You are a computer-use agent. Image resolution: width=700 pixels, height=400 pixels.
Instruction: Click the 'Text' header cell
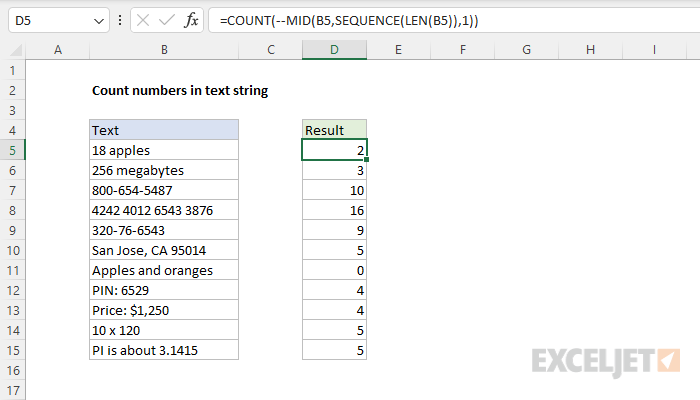(164, 130)
